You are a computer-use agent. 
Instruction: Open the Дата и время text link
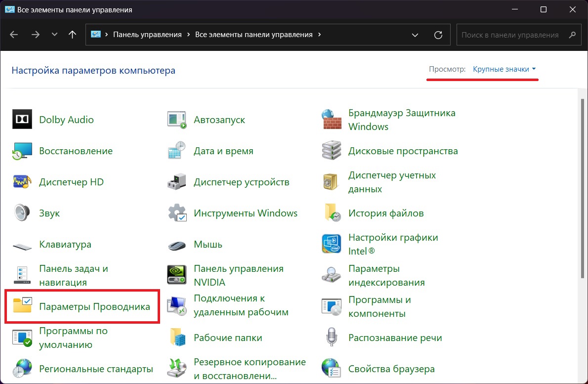point(223,151)
